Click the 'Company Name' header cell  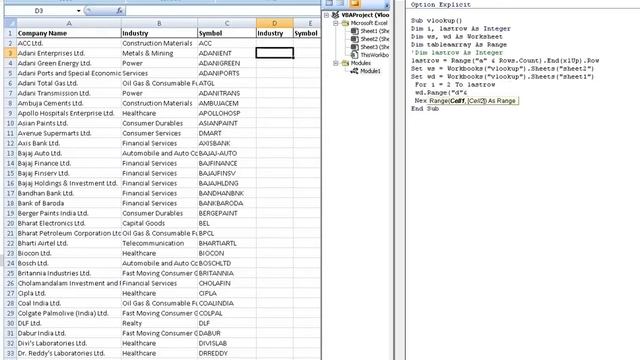pos(69,33)
